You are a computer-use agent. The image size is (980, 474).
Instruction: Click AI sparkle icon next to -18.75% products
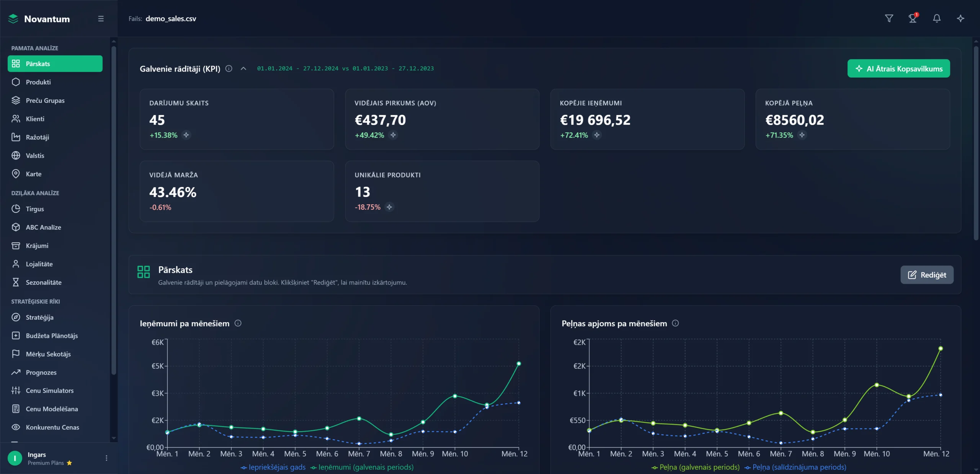(x=389, y=207)
